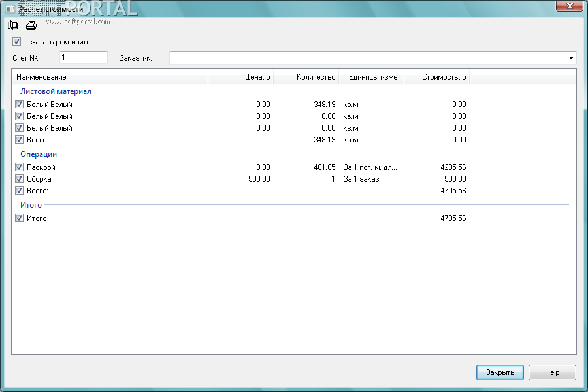
Task: Uncheck the Белый Белый row with 348.19 quantity
Action: 19,105
